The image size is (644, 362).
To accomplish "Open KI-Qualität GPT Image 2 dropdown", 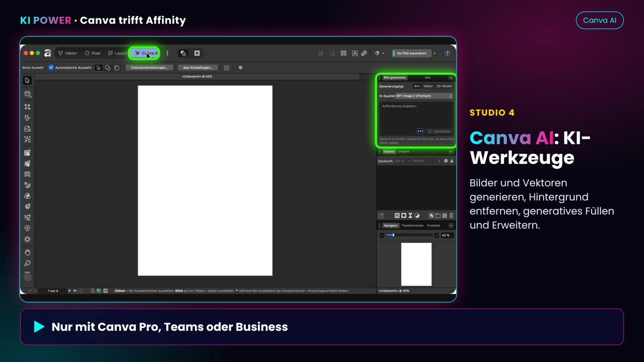I will point(424,96).
